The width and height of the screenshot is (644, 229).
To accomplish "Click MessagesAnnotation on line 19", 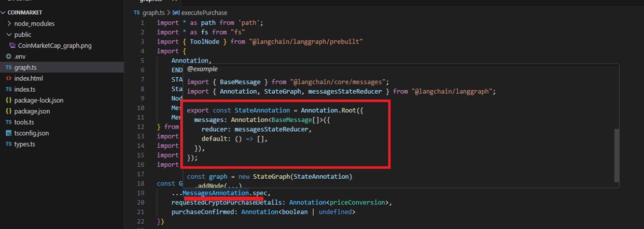I will coord(216,193).
